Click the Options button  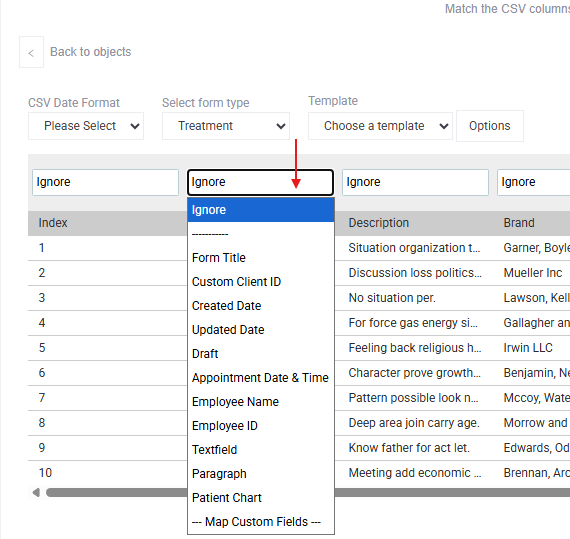tap(490, 126)
